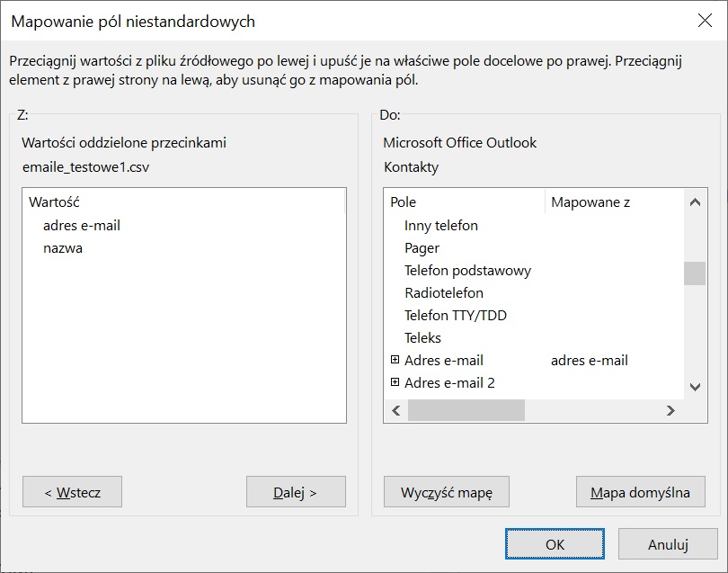This screenshot has height=573, width=728.
Task: Click the OK button
Action: point(555,544)
